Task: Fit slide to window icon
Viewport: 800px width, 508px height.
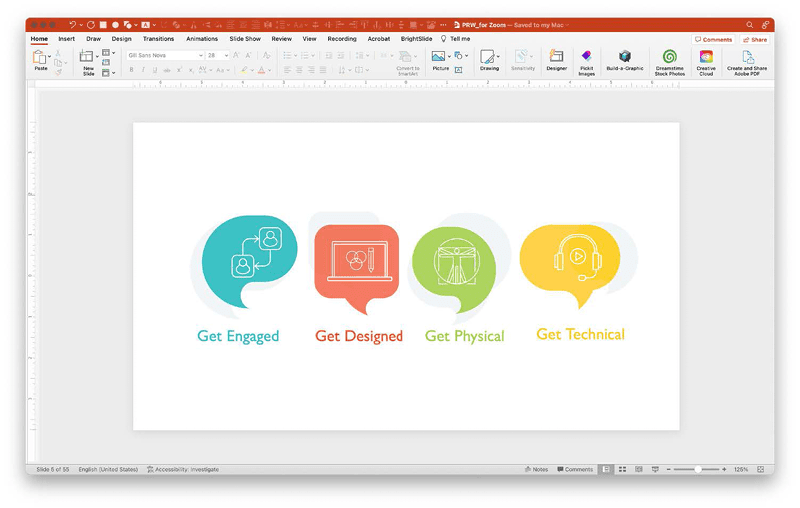Action: click(761, 469)
